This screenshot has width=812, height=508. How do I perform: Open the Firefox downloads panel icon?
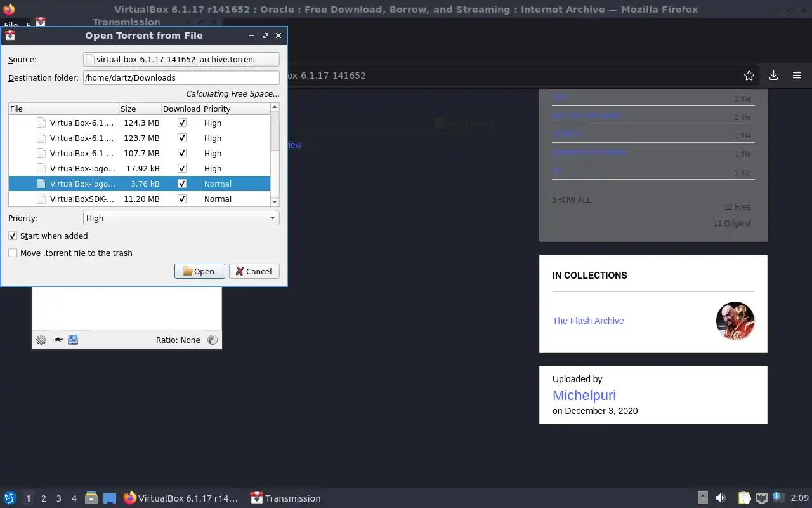[773, 76]
